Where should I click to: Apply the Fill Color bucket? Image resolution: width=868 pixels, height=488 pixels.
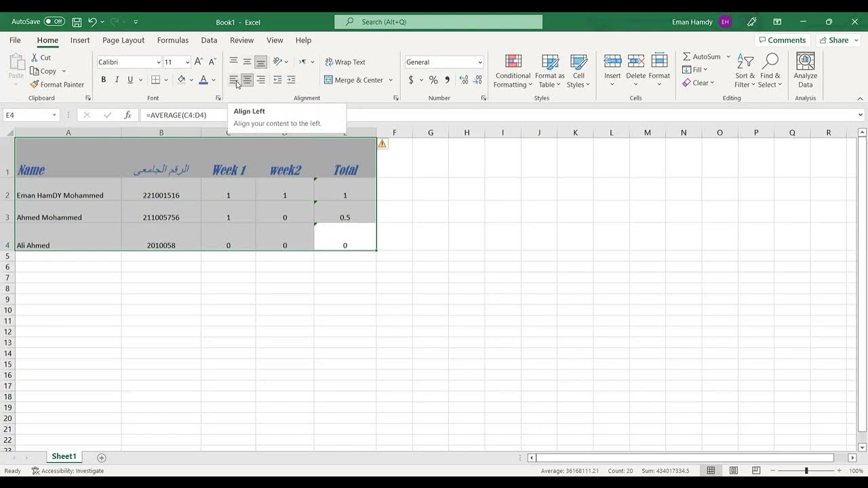pos(181,80)
